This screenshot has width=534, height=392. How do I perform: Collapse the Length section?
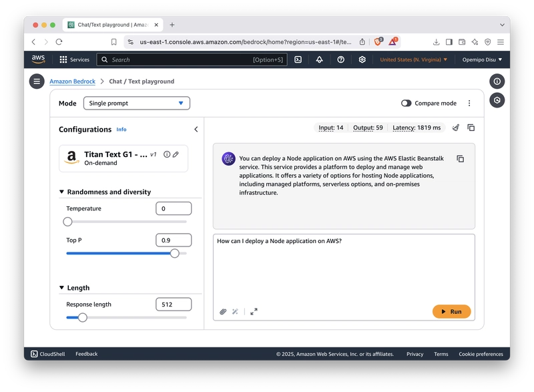pyautogui.click(x=62, y=286)
